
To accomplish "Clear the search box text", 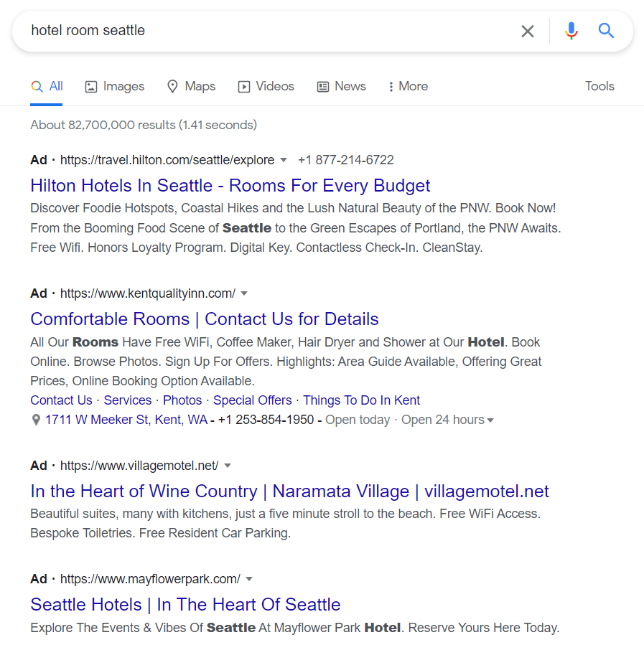I will [x=528, y=31].
